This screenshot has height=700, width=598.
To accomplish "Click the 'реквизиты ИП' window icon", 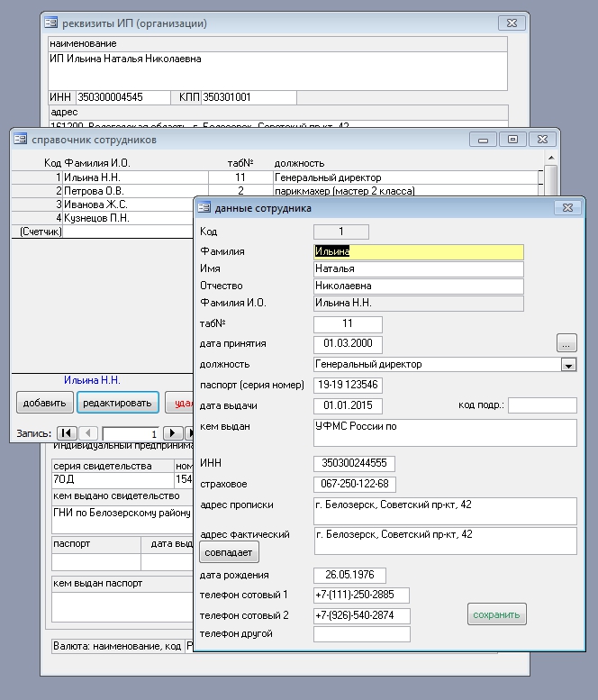I will [x=51, y=23].
